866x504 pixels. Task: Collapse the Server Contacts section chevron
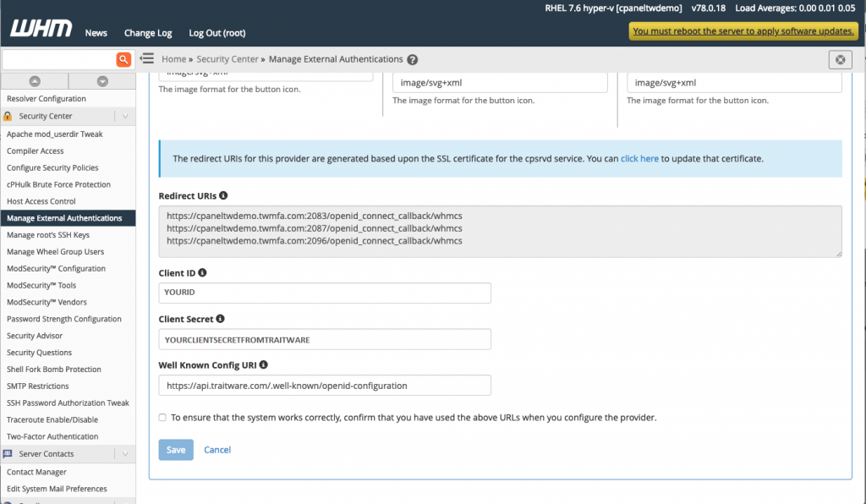coord(125,454)
